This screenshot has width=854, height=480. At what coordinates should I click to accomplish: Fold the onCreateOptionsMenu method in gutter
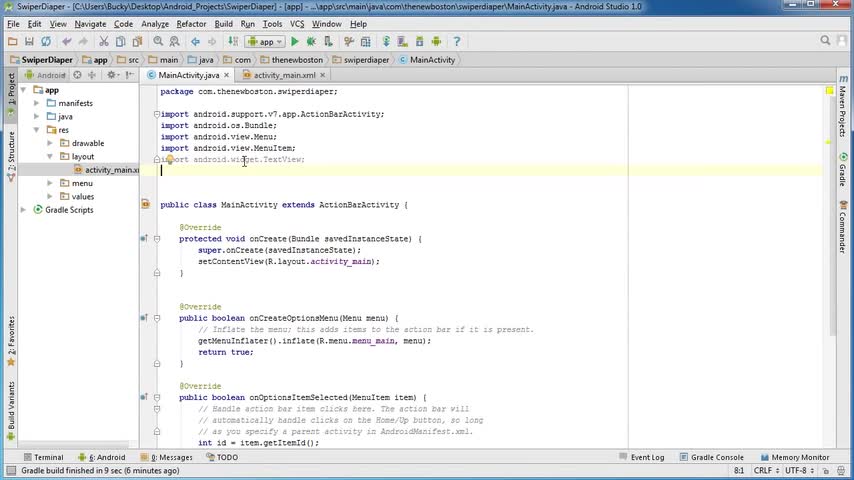tap(157, 318)
